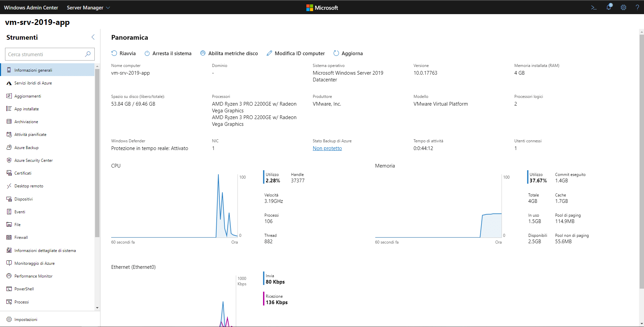Click the PowerShell tool icon
The width and height of the screenshot is (644, 327).
[9, 289]
